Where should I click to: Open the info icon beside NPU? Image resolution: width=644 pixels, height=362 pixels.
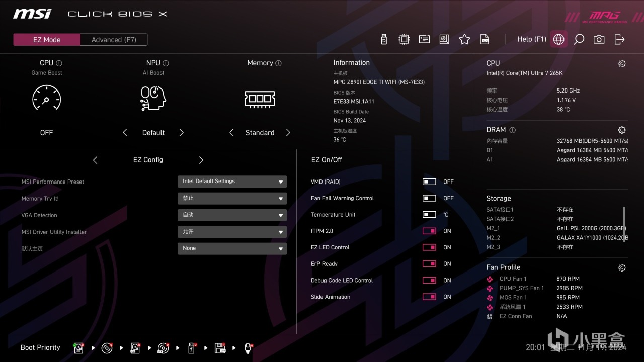166,63
